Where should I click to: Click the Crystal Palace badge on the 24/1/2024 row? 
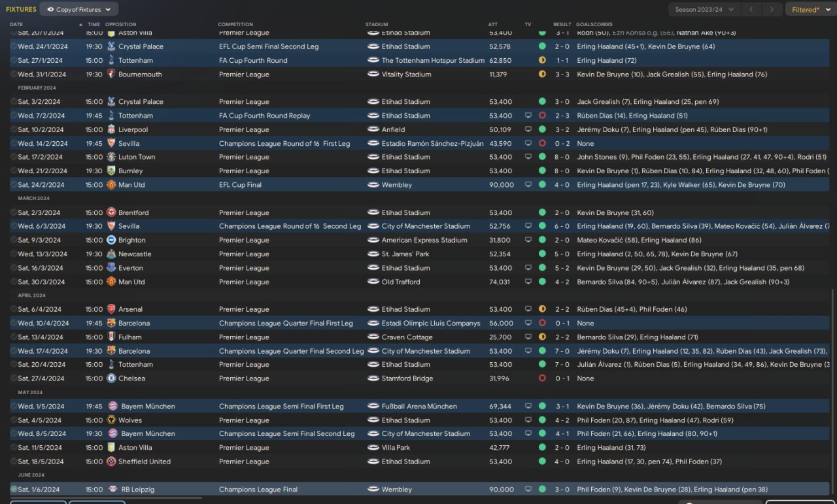[111, 47]
